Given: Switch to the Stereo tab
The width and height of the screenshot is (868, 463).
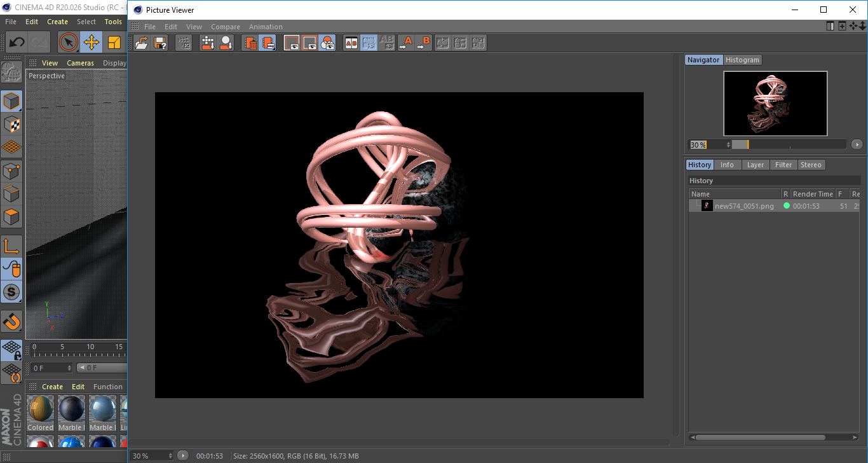Looking at the screenshot, I should [811, 165].
